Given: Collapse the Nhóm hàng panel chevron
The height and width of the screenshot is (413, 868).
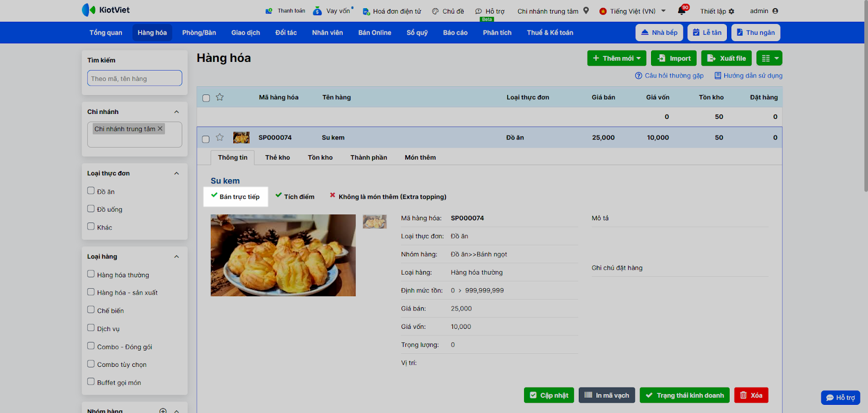Looking at the screenshot, I should coord(176,411).
